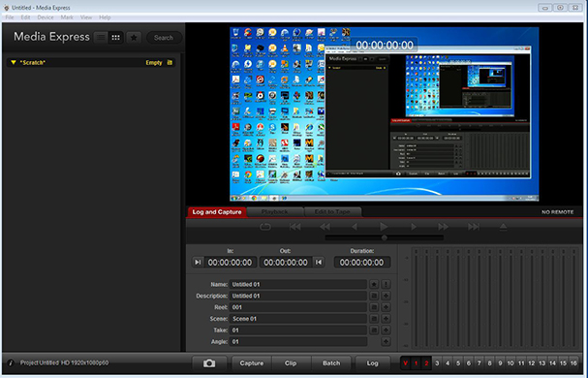Click the exclamation mark icon in Name row
This screenshot has width=588, height=378.
click(386, 284)
